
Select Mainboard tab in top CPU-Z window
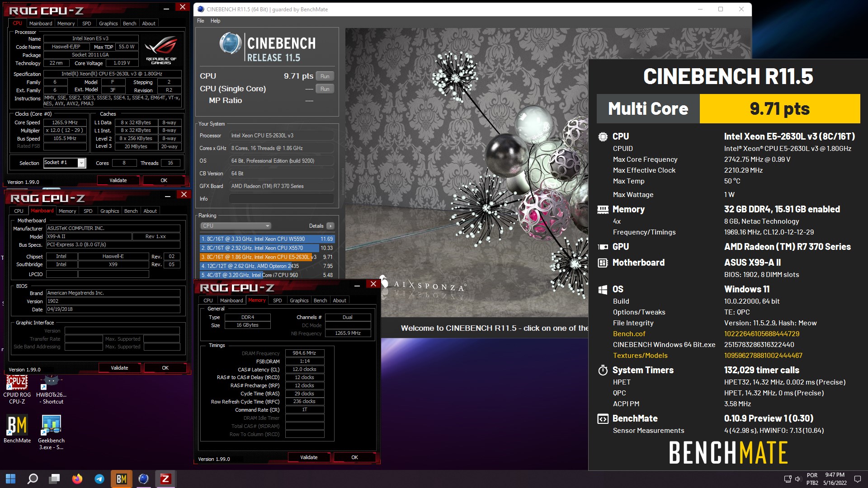[41, 23]
